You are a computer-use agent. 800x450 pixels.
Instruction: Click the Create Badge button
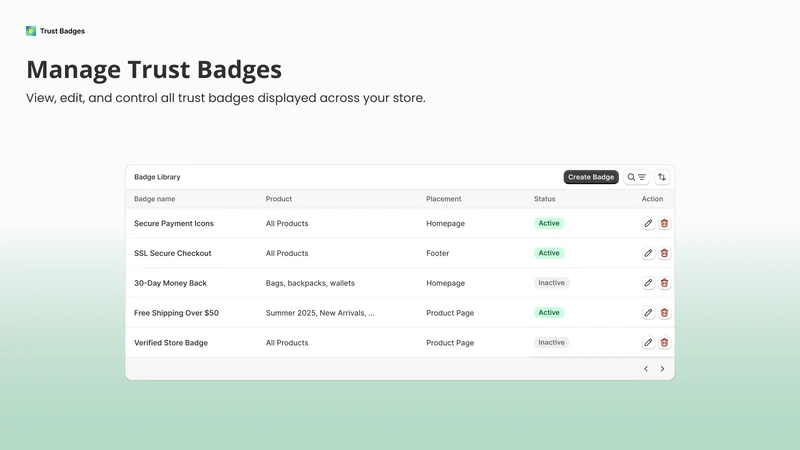[591, 177]
